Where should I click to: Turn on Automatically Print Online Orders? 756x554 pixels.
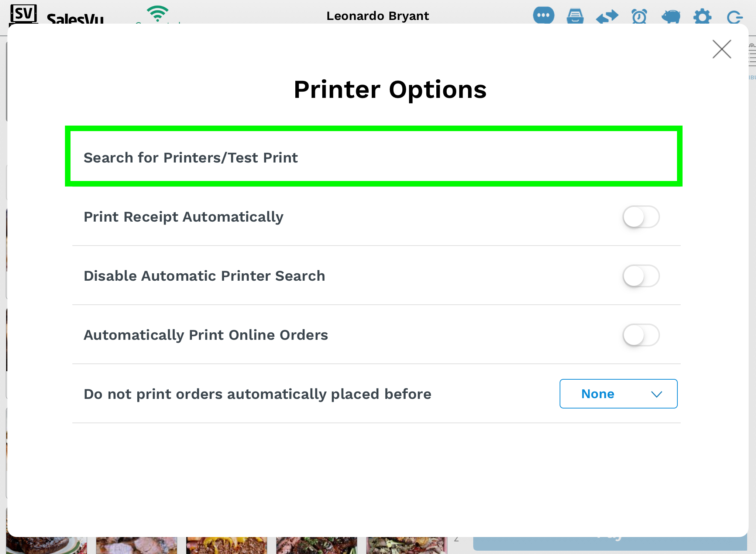(x=641, y=335)
